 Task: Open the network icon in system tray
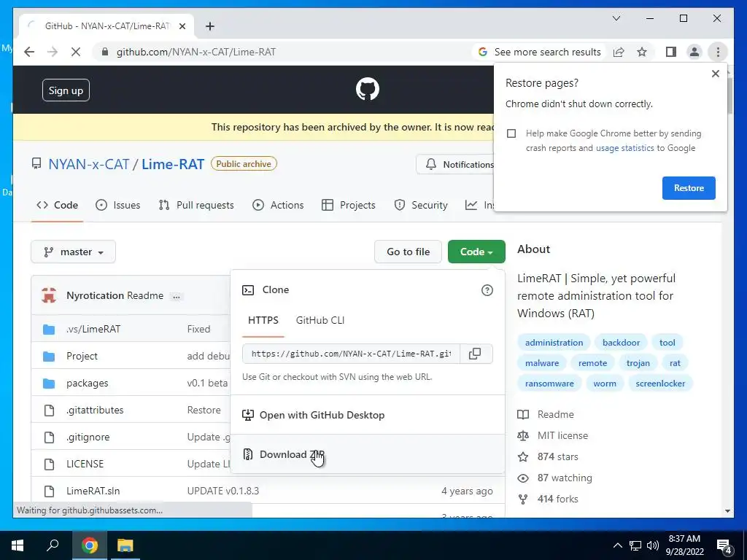click(x=635, y=545)
